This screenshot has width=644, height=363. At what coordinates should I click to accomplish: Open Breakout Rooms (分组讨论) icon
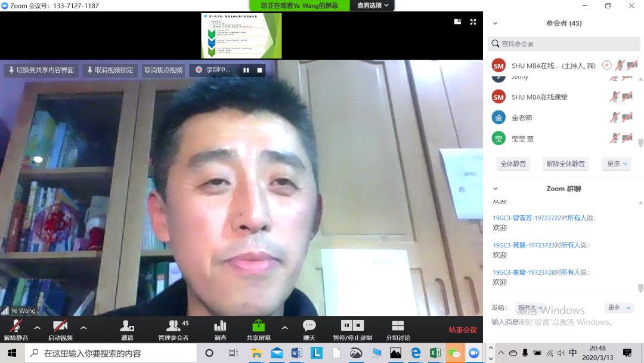(398, 325)
